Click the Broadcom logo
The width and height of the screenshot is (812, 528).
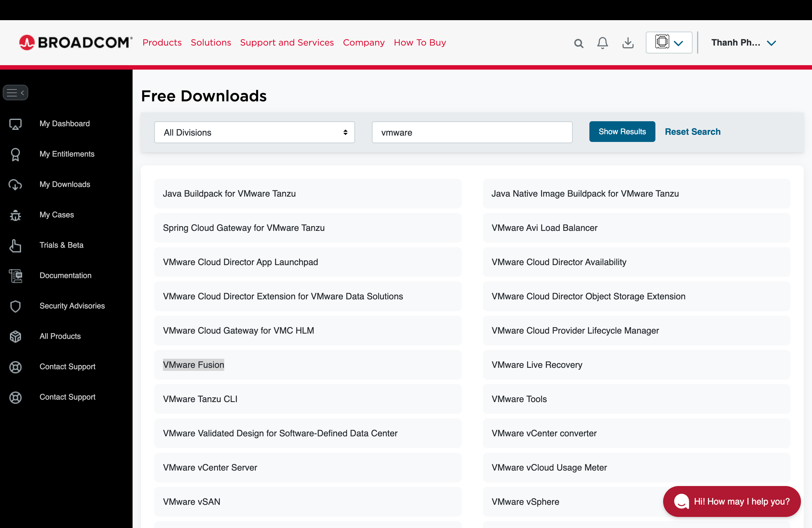pyautogui.click(x=75, y=42)
